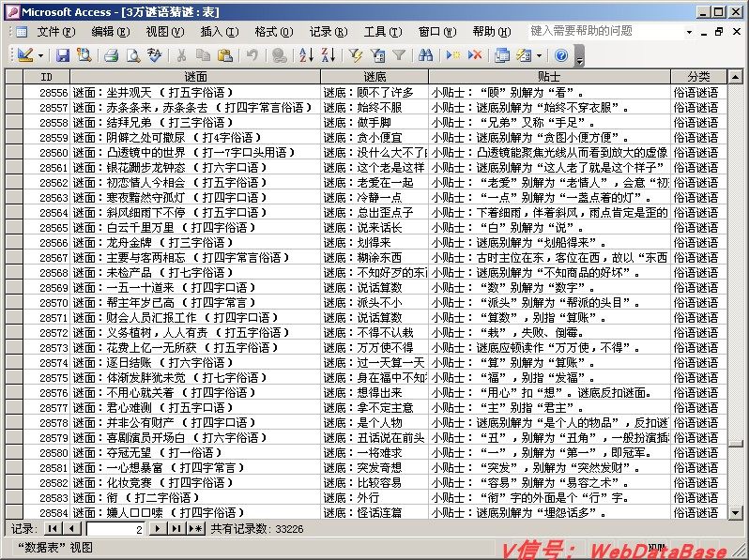Viewport: 749px width, 560px height.
Task: Go to previous record button
Action: (71, 528)
